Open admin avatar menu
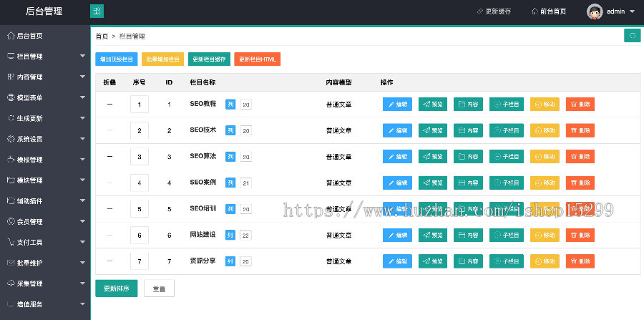644x320 pixels. [595, 11]
